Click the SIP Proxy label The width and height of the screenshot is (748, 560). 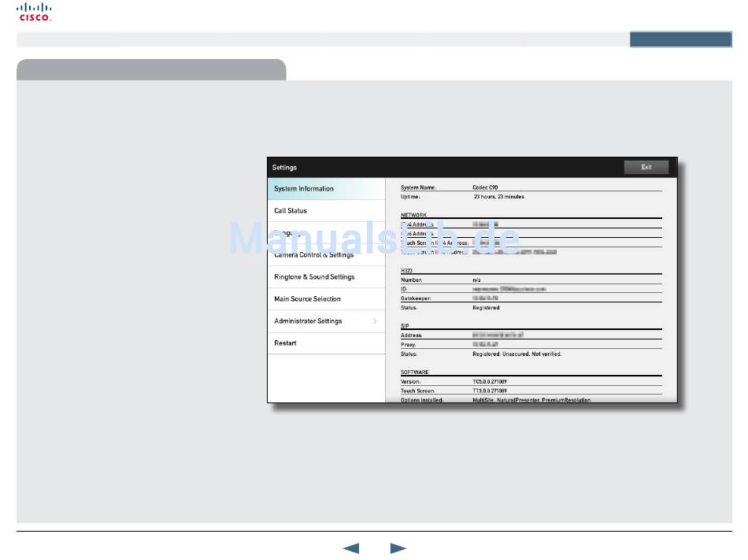pyautogui.click(x=408, y=345)
